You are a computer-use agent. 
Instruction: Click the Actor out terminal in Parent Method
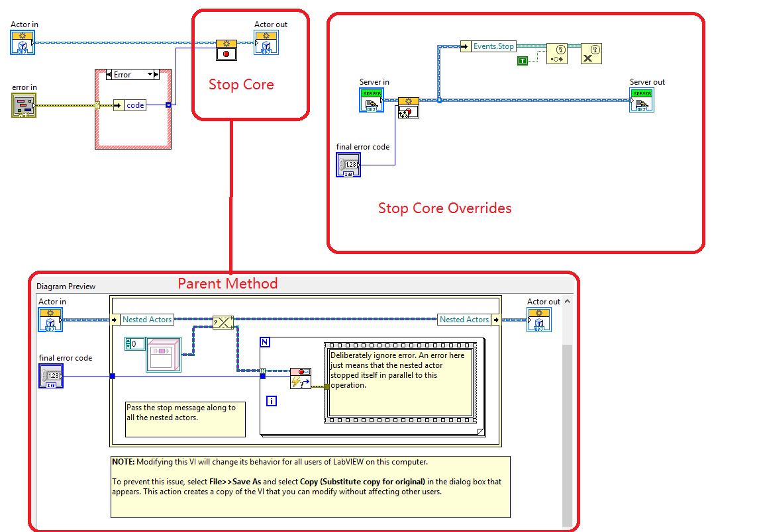point(538,320)
